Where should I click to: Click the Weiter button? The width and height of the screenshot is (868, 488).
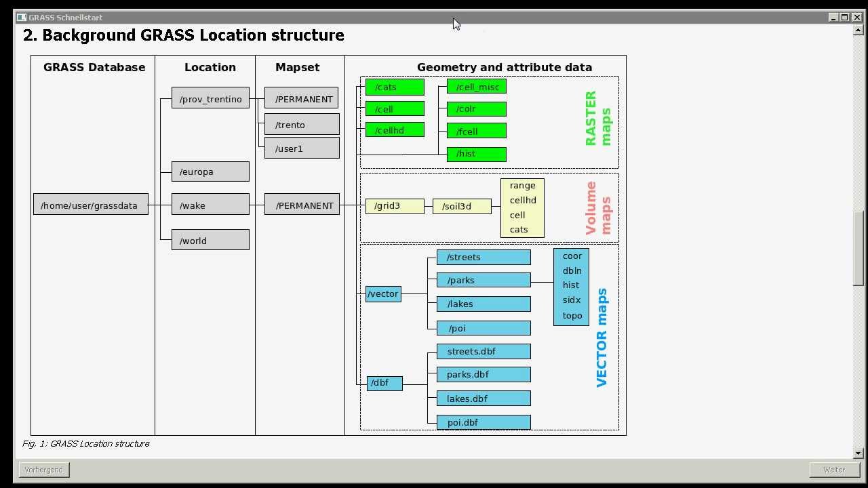[834, 470]
